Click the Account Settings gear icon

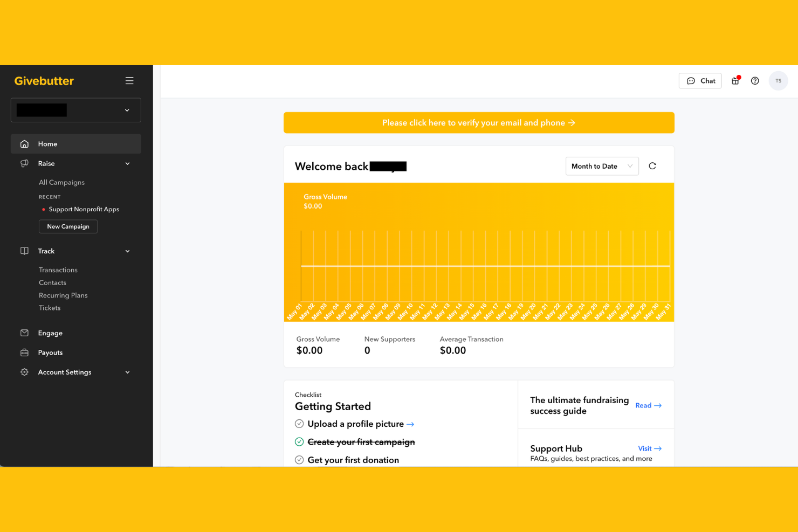point(24,372)
